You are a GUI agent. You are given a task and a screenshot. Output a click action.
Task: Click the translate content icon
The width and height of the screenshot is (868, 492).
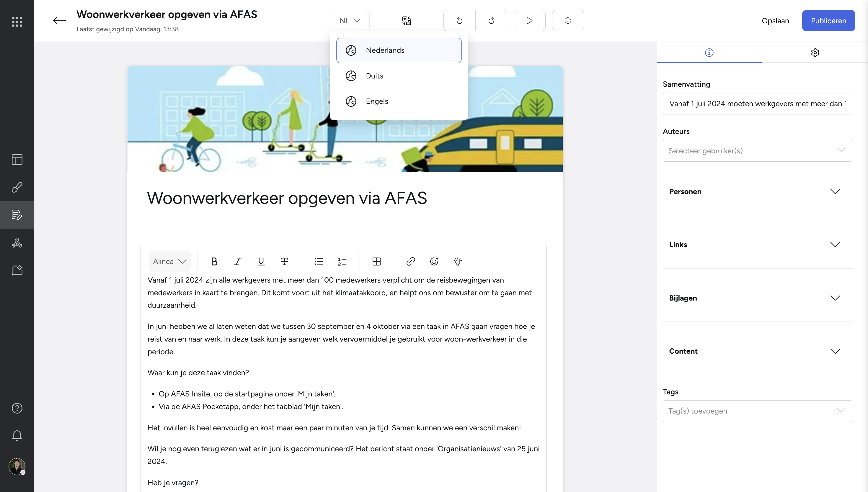[x=407, y=21]
